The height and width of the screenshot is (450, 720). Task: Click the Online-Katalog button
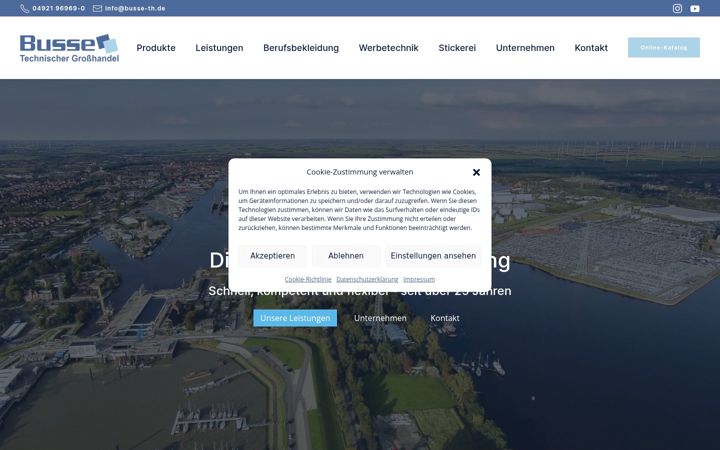[664, 47]
